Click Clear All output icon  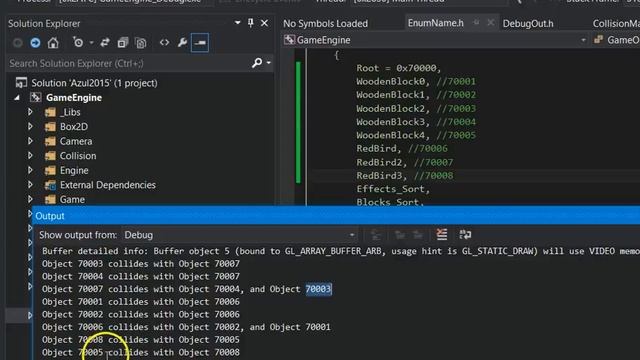click(x=442, y=235)
